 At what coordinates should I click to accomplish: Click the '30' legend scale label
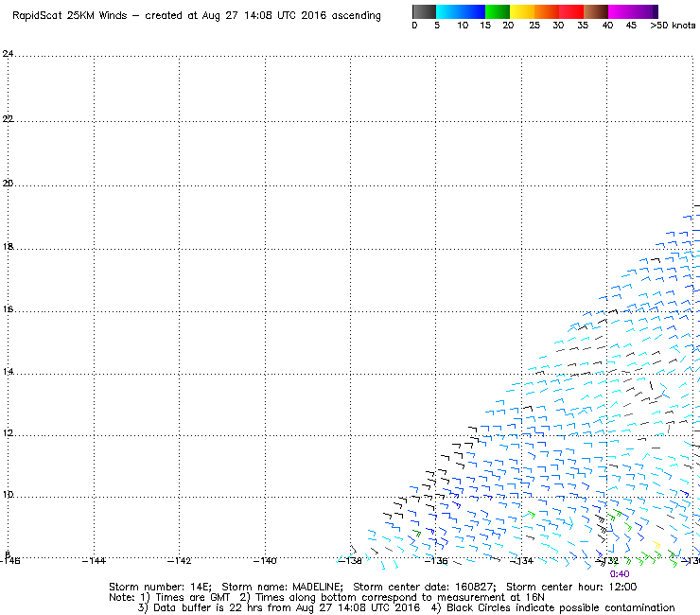[558, 26]
